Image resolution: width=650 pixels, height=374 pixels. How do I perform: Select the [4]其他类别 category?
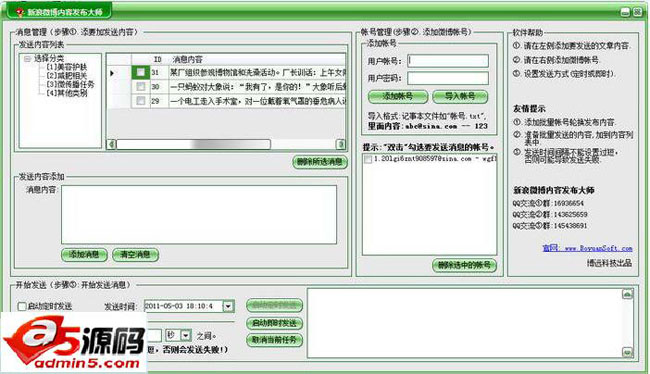67,93
